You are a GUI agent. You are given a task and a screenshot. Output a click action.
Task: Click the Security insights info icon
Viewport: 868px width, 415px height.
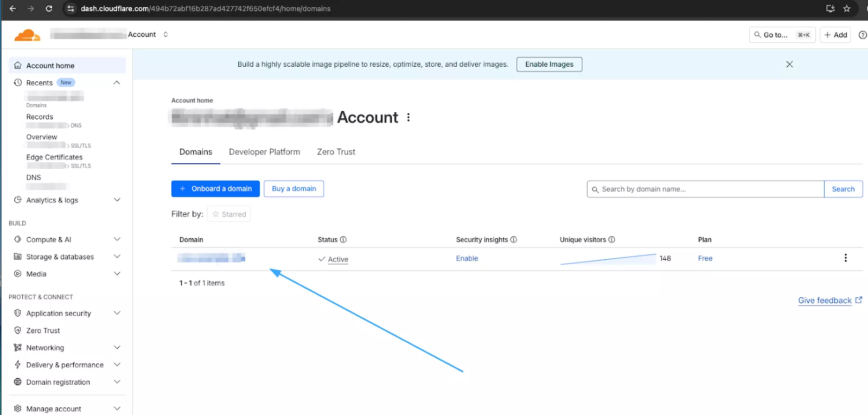click(514, 240)
